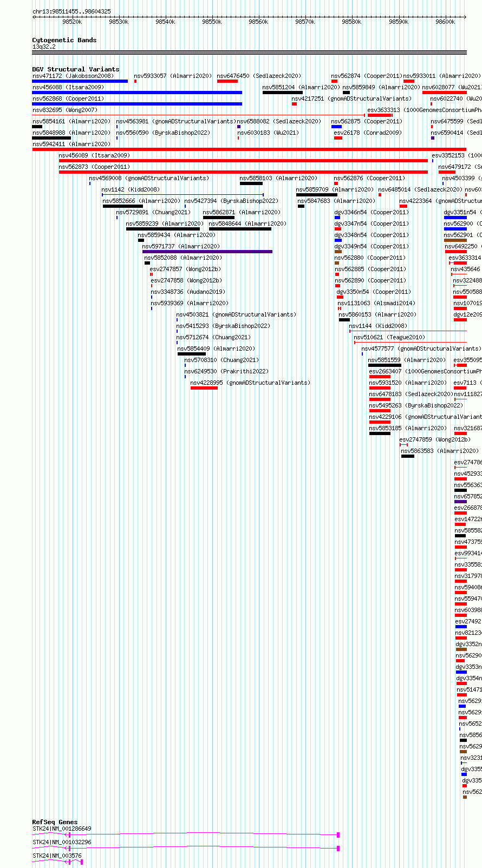Screen dimensions: 482x868
Task: Click nsv5415293 (ByrskaBishop2022) label
Action: click(x=223, y=326)
